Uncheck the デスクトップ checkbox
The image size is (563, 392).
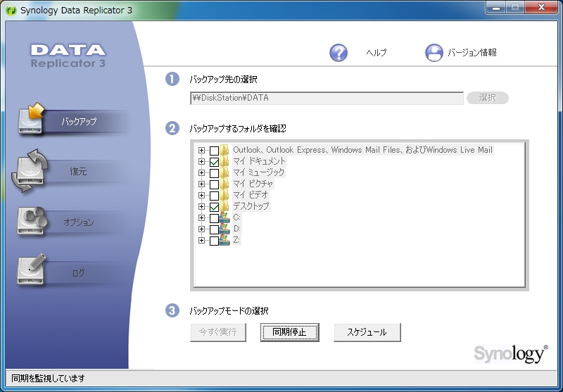coord(214,207)
